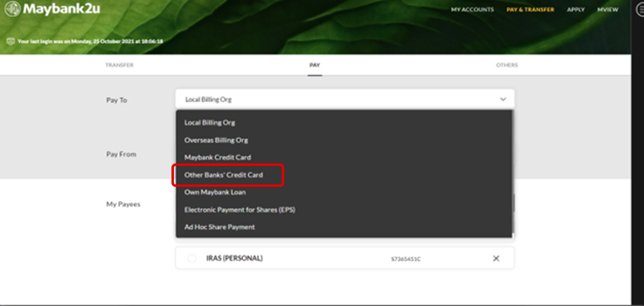Switch to the OTHERS tab
The image size is (644, 306).
point(507,65)
